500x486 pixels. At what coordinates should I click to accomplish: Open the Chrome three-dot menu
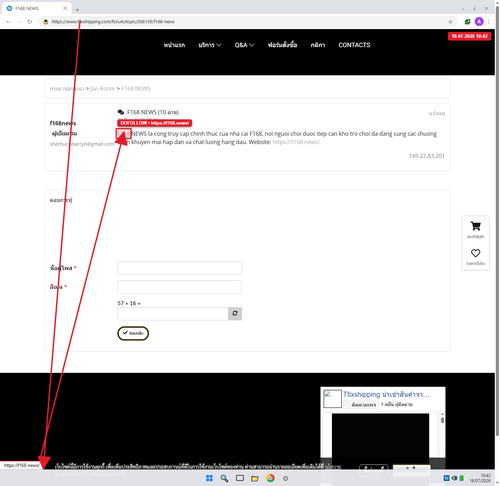[489, 22]
